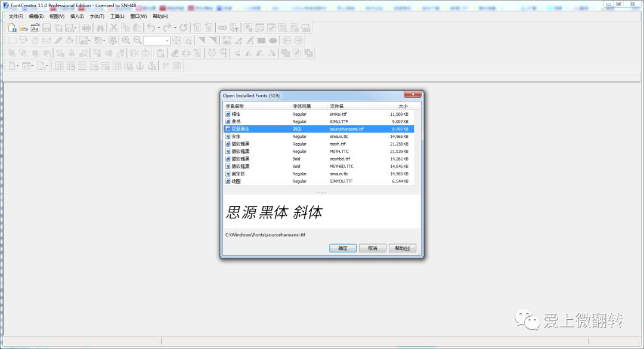
Task: Click the anchor icon in bottom toolbar row
Action: 140,66
